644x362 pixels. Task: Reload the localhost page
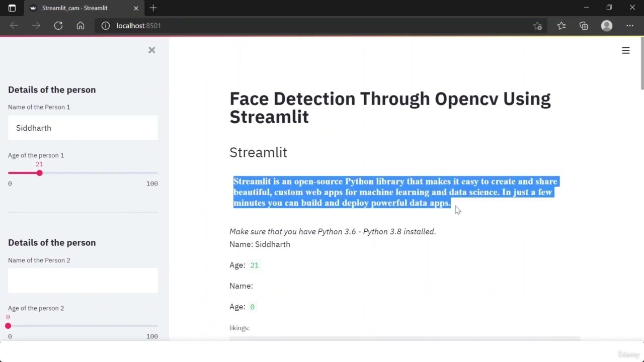click(x=58, y=26)
